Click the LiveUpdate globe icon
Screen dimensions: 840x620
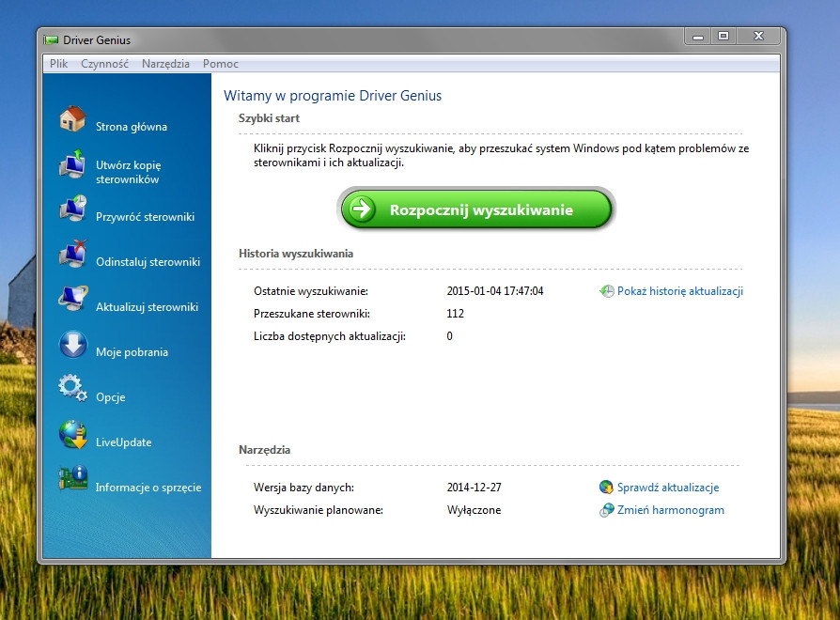point(73,434)
